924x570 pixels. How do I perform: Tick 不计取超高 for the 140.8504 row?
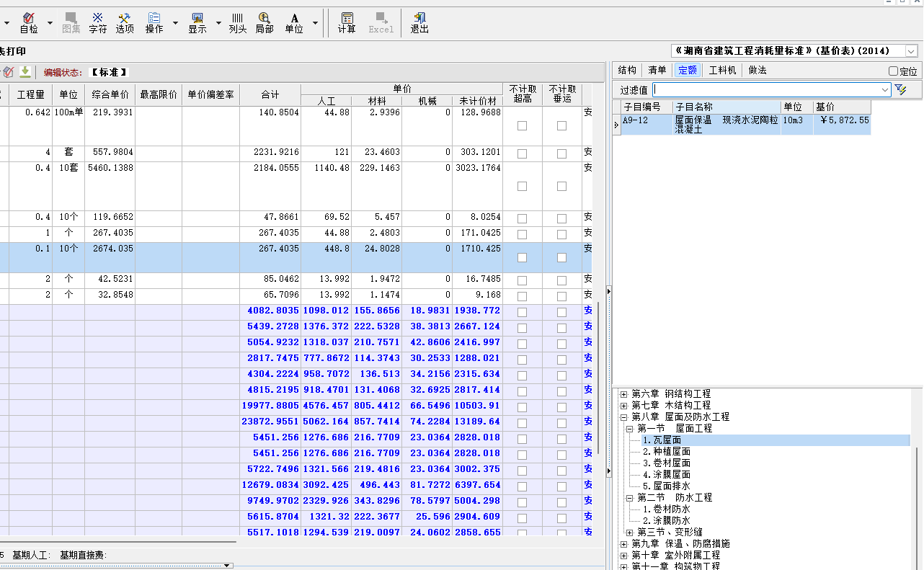pyautogui.click(x=522, y=125)
